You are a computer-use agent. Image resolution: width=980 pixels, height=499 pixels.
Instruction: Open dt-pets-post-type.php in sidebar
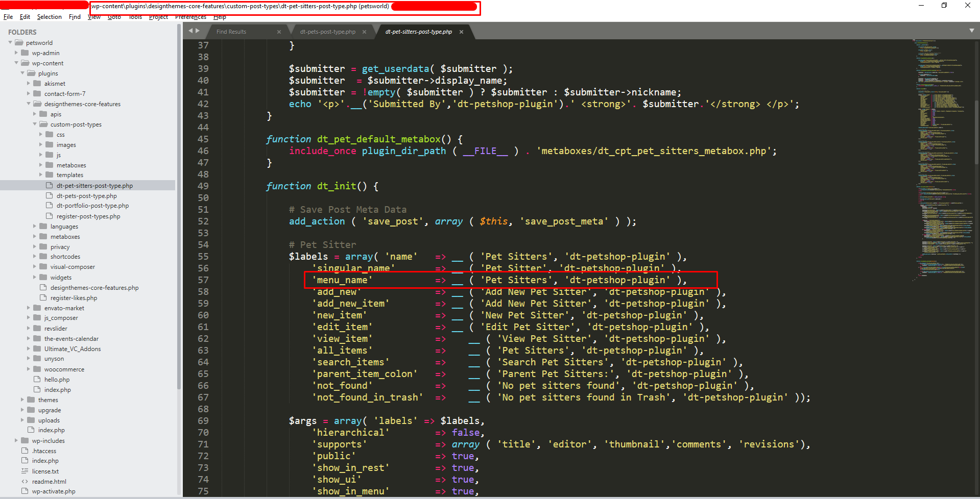point(86,196)
